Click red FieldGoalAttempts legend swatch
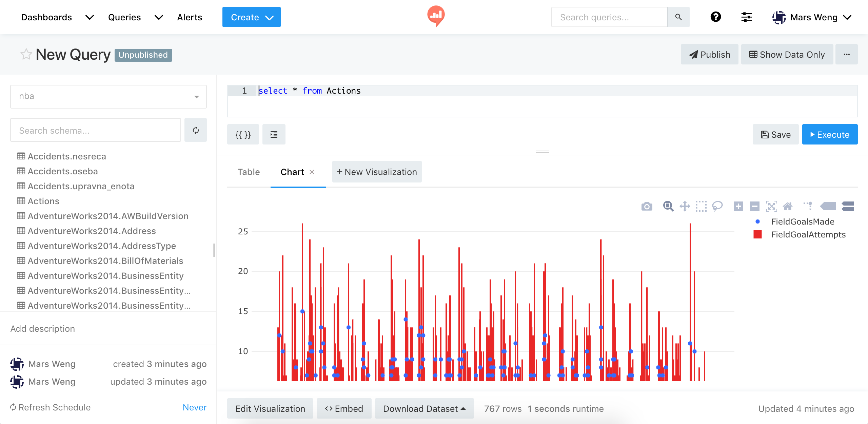The width and height of the screenshot is (868, 424). coord(757,234)
